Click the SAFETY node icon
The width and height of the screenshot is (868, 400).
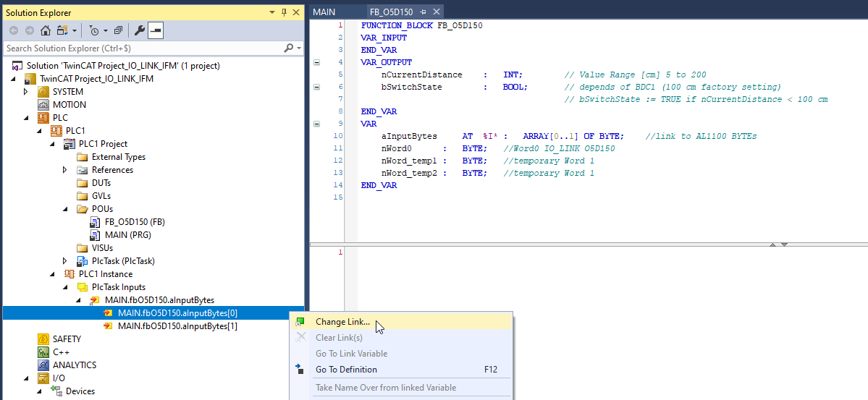pyautogui.click(x=43, y=339)
